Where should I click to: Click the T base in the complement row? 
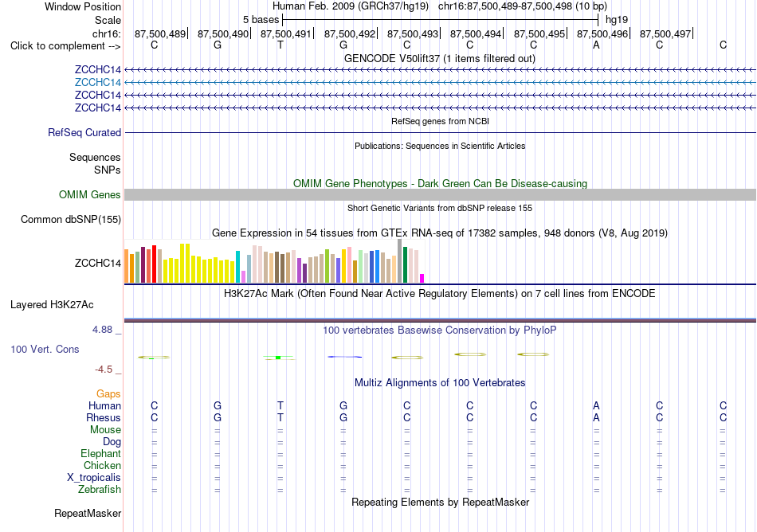280,45
